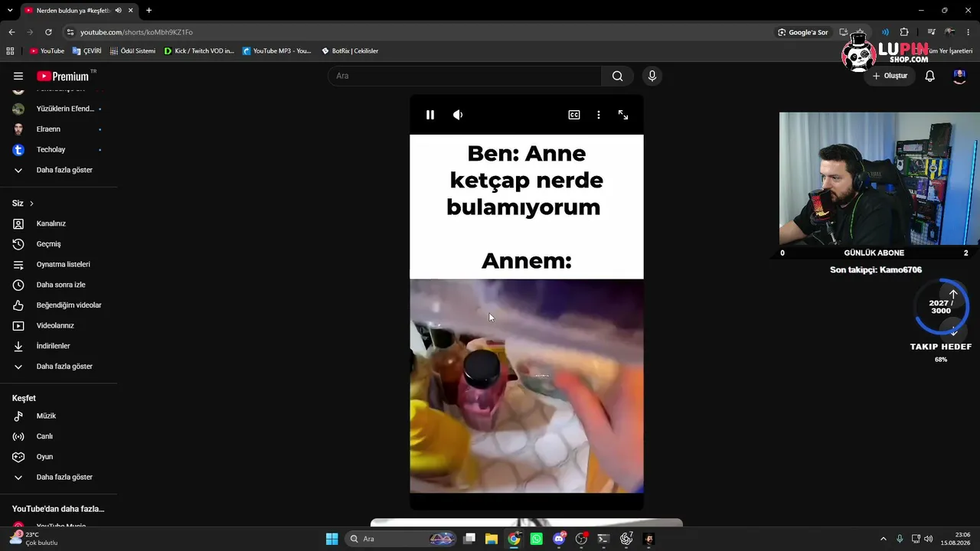Open the Chrome apps grid shortcut

coord(10,51)
